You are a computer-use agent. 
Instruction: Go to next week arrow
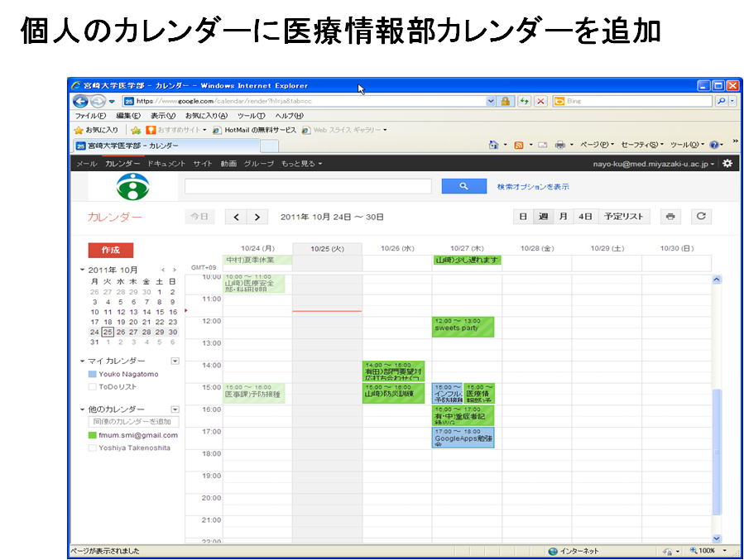tap(257, 217)
